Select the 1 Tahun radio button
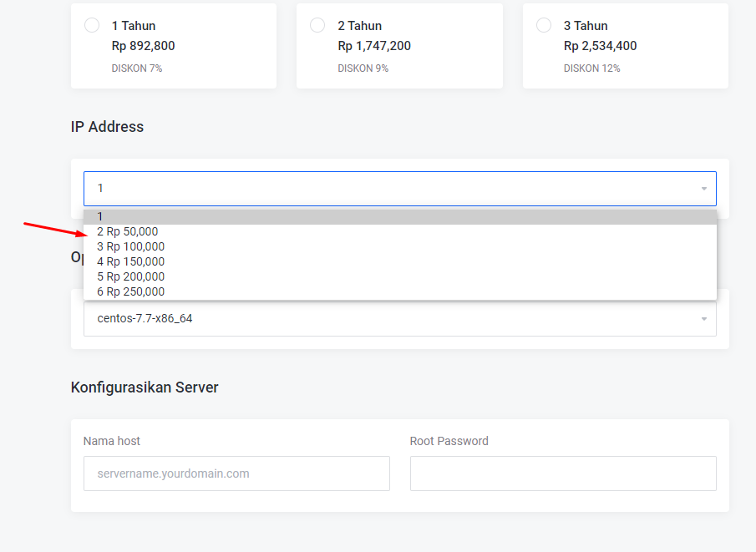The image size is (756, 552). pos(92,25)
